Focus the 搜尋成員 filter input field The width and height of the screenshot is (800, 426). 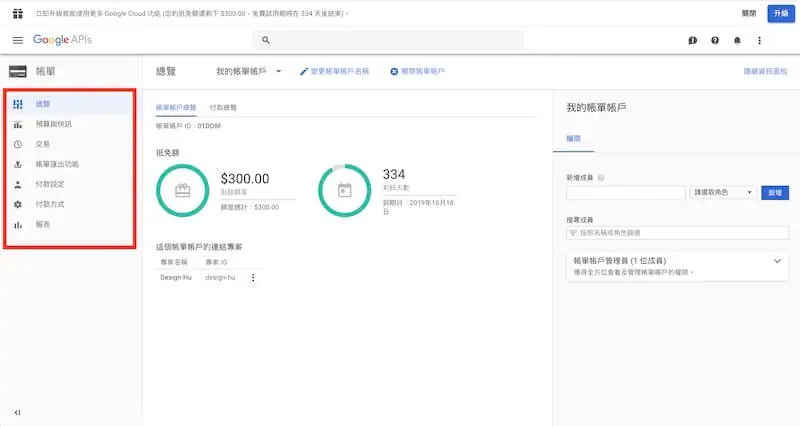678,233
